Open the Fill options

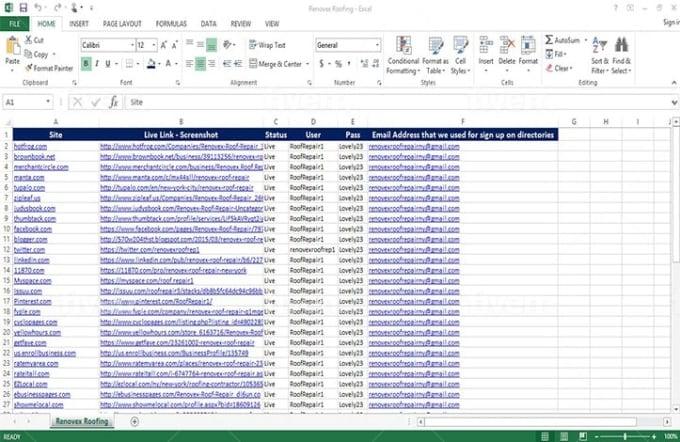click(x=556, y=54)
